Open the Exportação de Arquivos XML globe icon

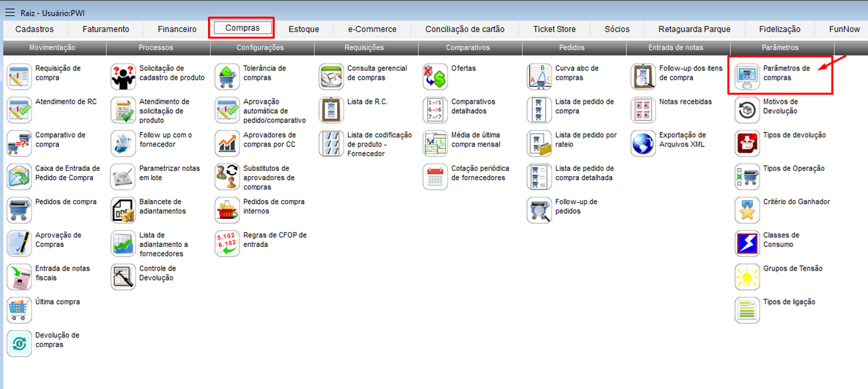[x=643, y=144]
